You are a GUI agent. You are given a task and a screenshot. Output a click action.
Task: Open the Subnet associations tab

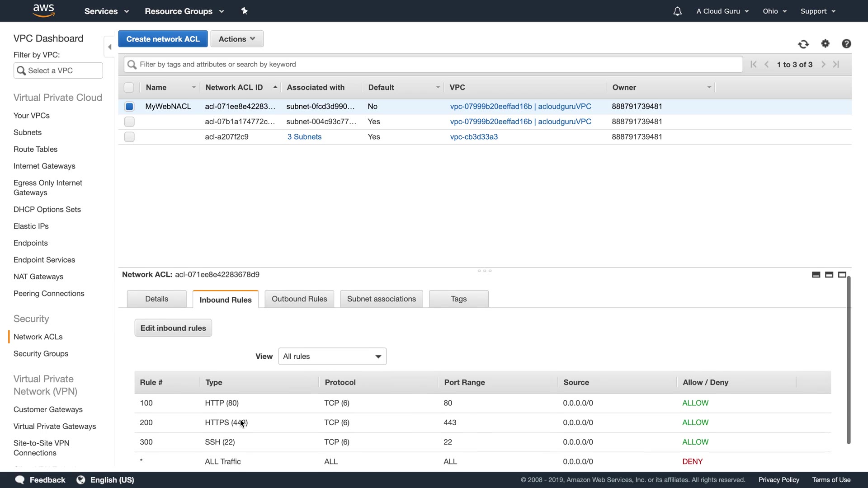click(381, 299)
